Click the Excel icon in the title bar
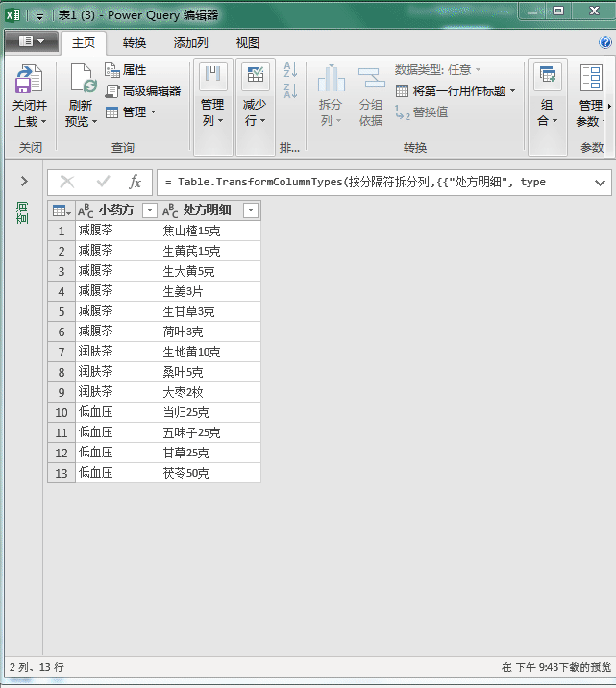The width and height of the screenshot is (616, 688). [x=12, y=15]
